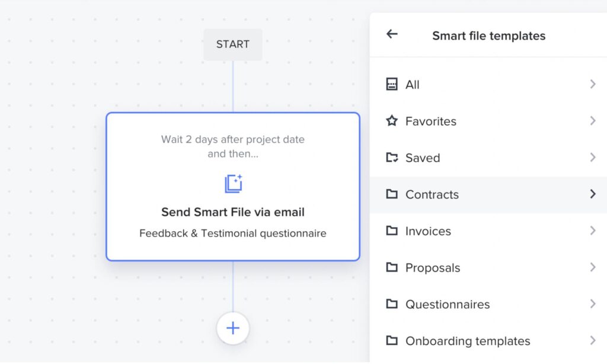607x364 pixels.
Task: Click the back arrow in the templates panel
Action: coord(391,34)
